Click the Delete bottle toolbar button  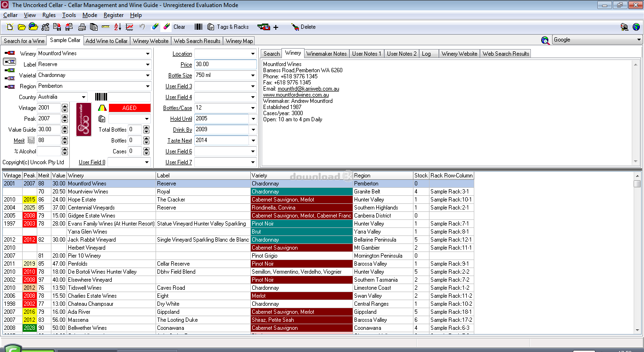(303, 27)
